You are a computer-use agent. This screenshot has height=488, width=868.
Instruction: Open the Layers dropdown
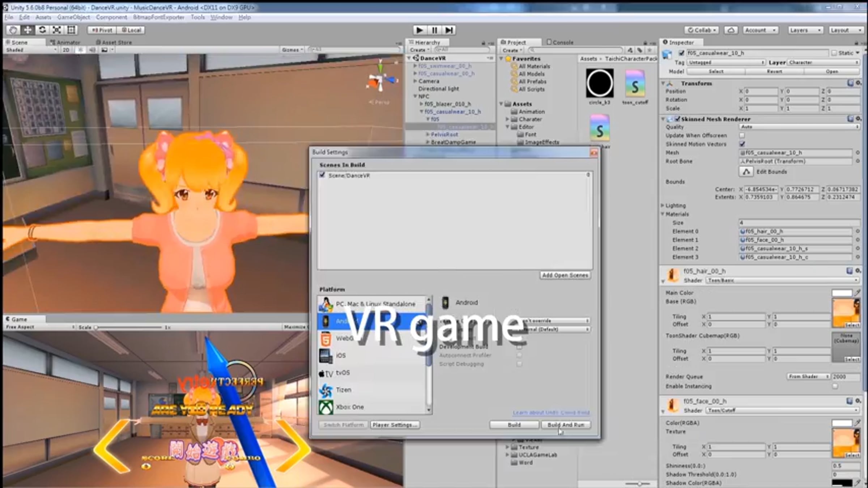click(x=805, y=30)
